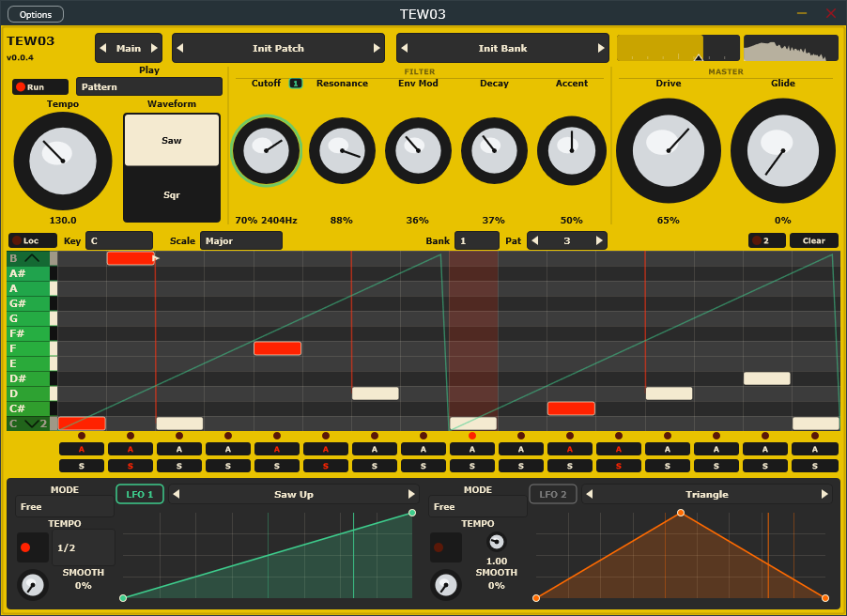The image size is (847, 616).
Task: Toggle the button labeled 2 beside Clear
Action: [766, 240]
